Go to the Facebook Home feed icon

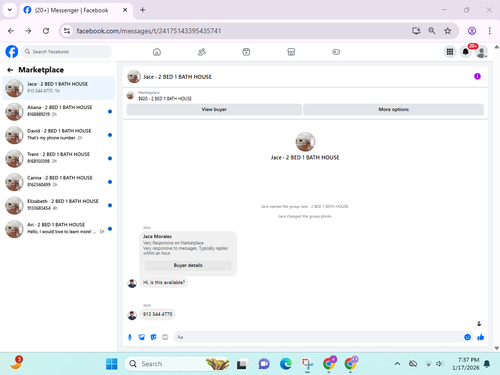click(157, 52)
